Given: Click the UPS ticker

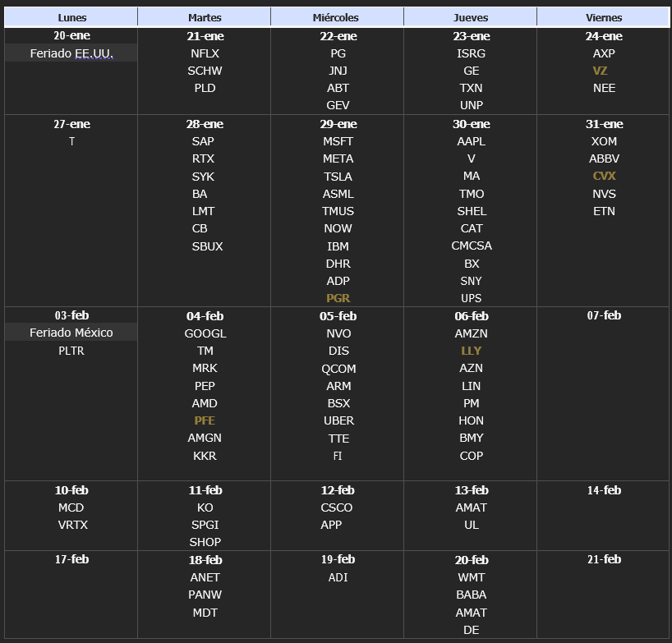Looking at the screenshot, I should coord(471,298).
